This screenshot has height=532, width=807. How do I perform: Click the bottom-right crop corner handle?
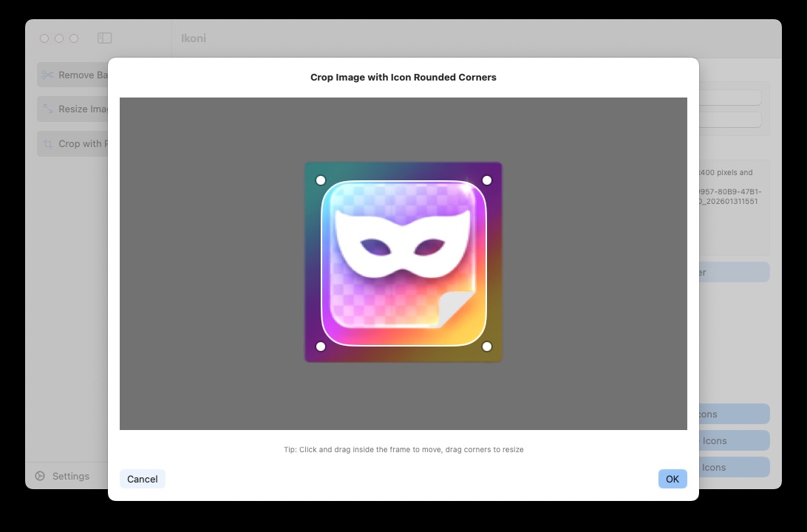point(487,347)
